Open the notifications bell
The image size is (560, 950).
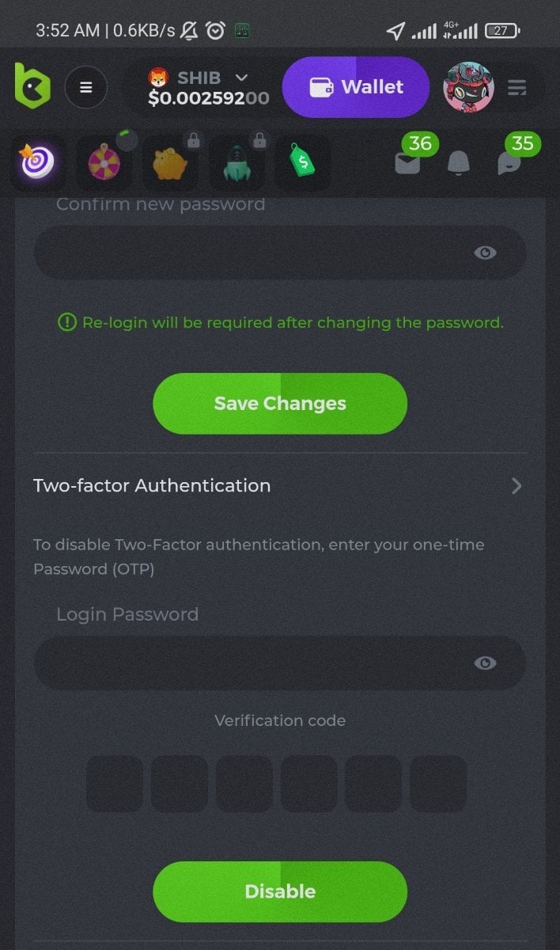point(459,162)
